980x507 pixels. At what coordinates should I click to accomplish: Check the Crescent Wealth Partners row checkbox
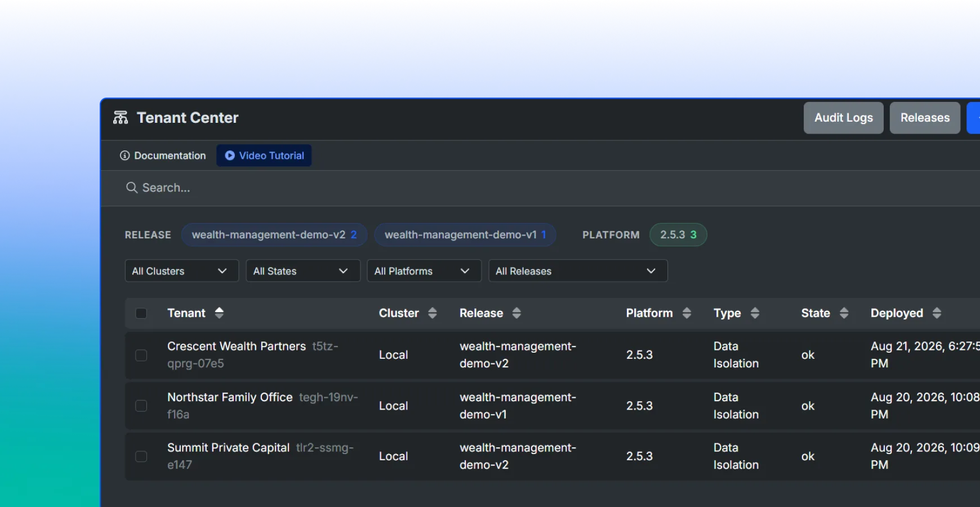141,355
